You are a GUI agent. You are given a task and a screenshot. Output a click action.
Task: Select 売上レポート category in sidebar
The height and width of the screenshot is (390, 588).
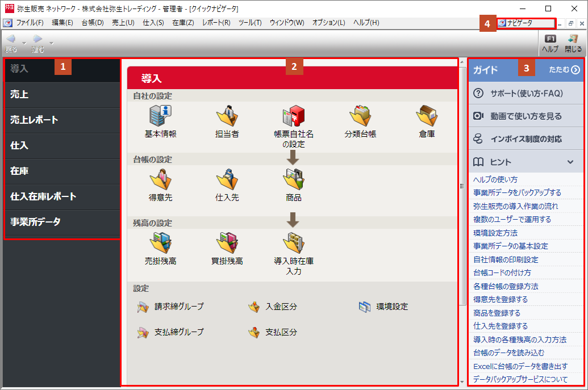[x=62, y=120]
